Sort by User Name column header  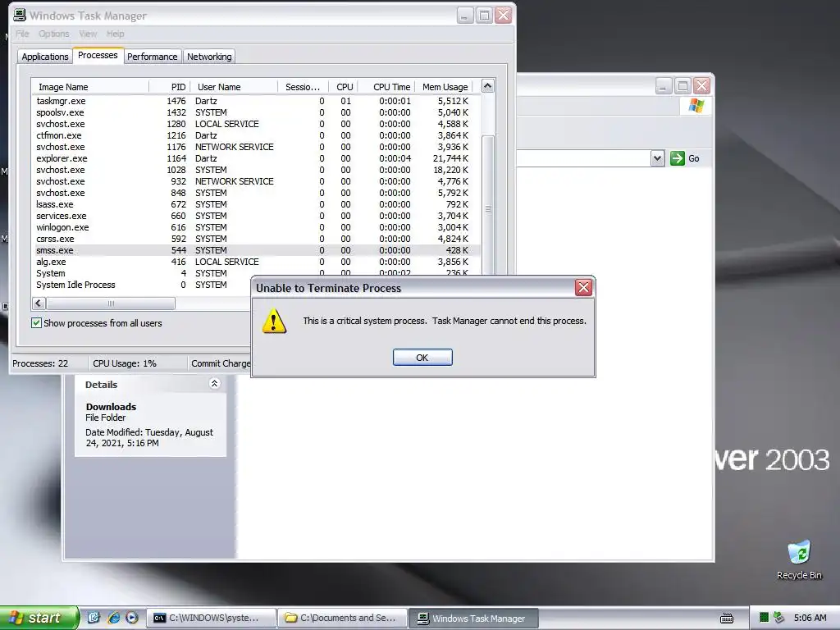point(234,87)
